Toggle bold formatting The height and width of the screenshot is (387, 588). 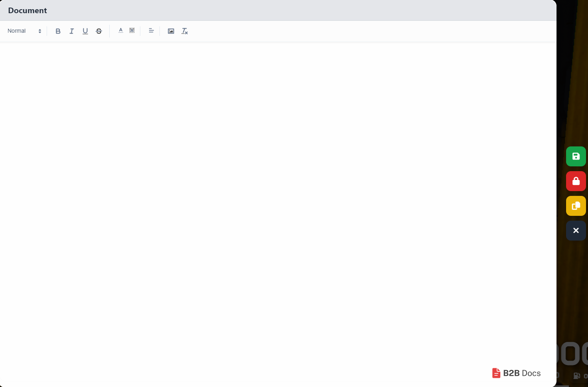[58, 31]
